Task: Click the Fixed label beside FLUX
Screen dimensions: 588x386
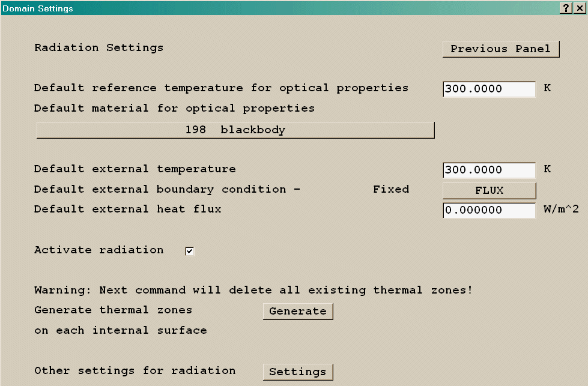Action: (390, 189)
